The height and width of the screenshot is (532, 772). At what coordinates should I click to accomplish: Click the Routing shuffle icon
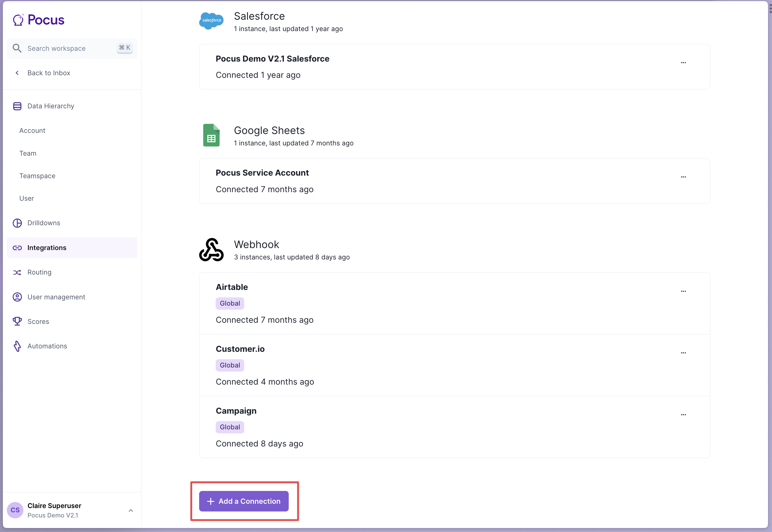click(x=17, y=272)
